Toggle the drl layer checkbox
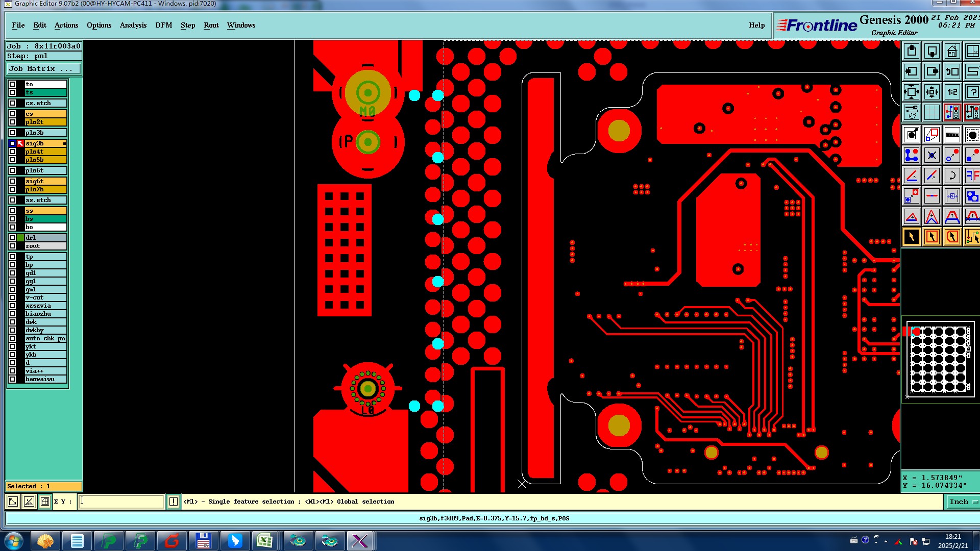Image resolution: width=980 pixels, height=551 pixels. [12, 238]
